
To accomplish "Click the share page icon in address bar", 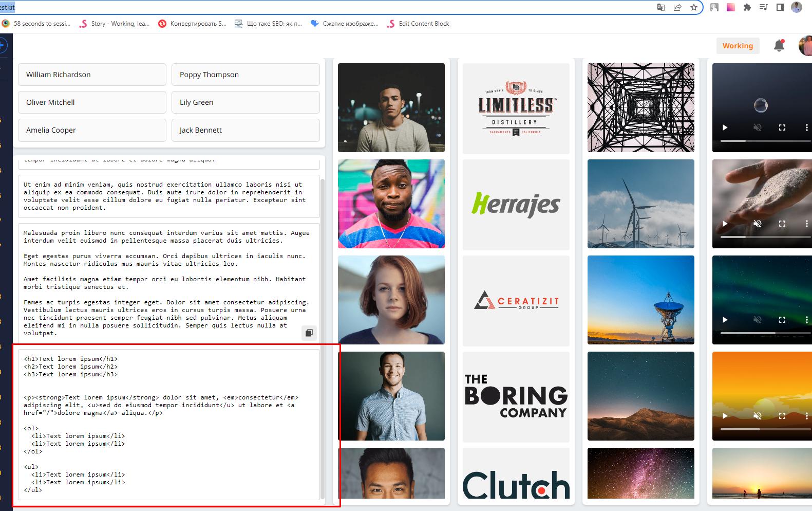I will click(677, 7).
